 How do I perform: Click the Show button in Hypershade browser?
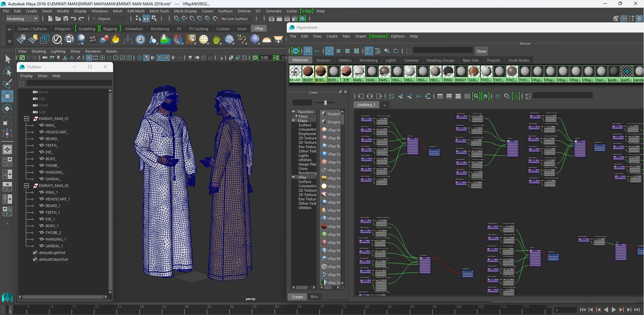481,51
